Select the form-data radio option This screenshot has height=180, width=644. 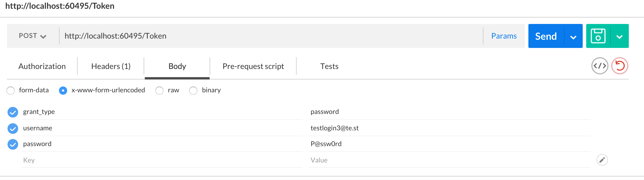coord(11,91)
